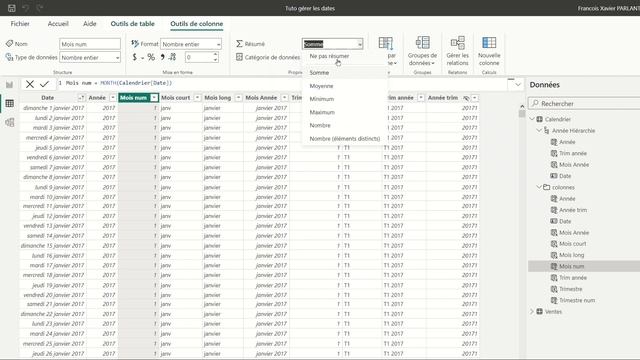Click the Save icon in title bar
The width and height of the screenshot is (640, 360).
[x=12, y=8]
